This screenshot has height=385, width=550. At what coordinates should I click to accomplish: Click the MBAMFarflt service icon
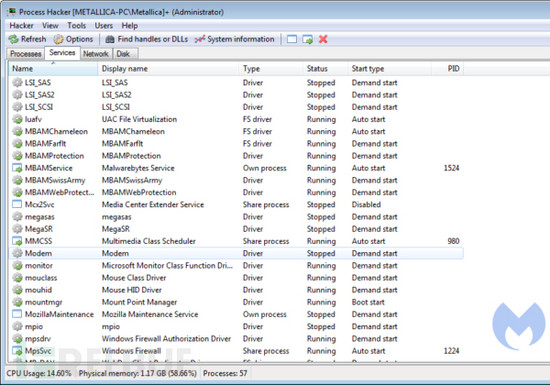coord(17,143)
